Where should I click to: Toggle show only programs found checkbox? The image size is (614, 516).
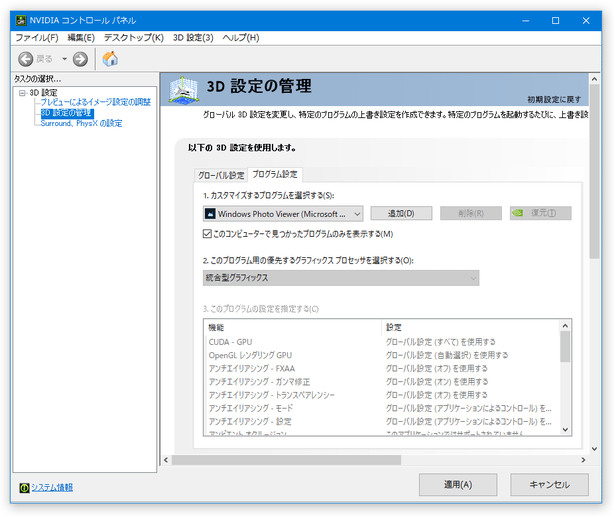click(207, 234)
